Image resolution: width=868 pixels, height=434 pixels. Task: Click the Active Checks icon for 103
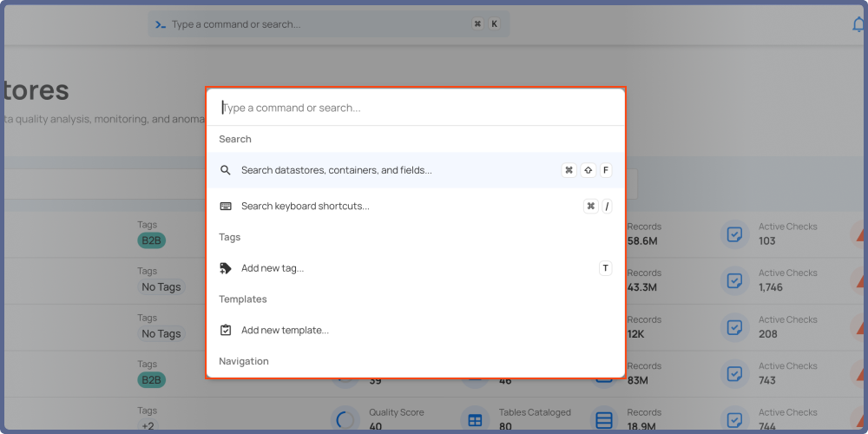point(734,234)
